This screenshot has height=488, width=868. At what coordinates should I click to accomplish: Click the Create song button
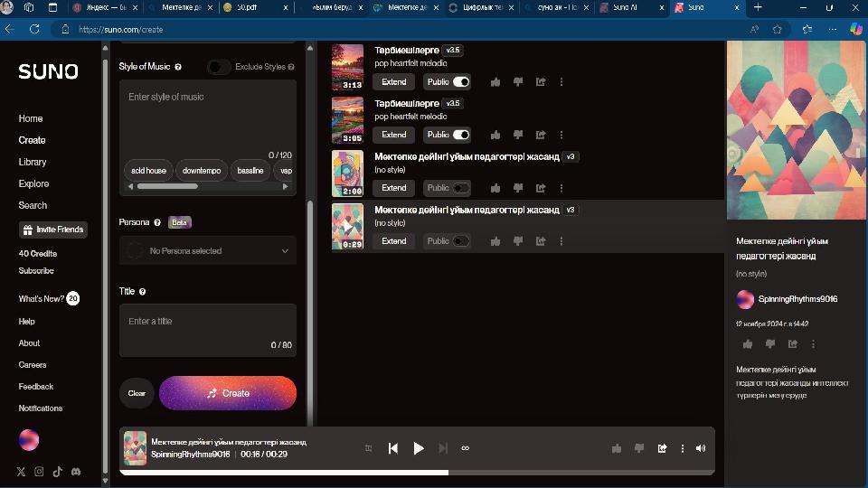click(x=228, y=393)
